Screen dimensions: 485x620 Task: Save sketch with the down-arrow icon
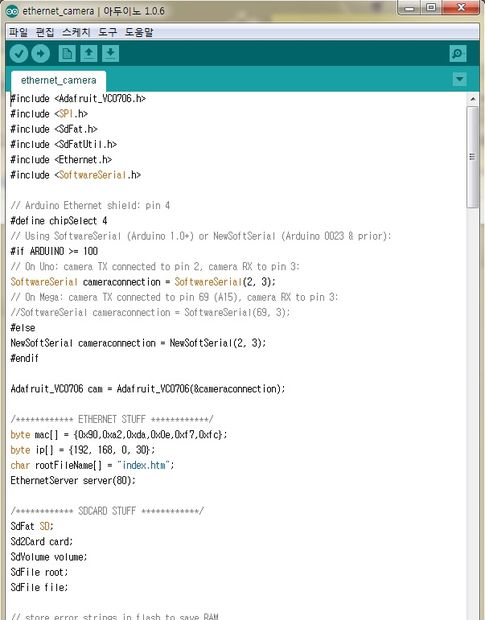point(110,54)
